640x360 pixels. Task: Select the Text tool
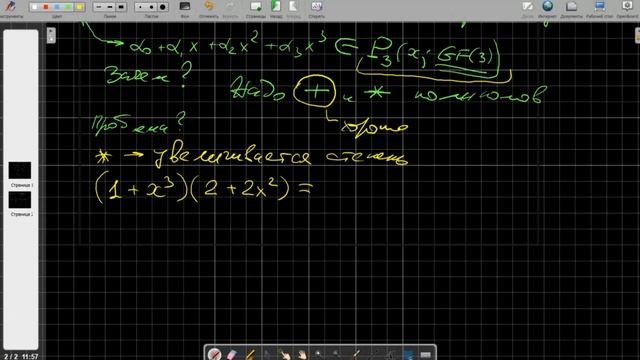point(390,354)
